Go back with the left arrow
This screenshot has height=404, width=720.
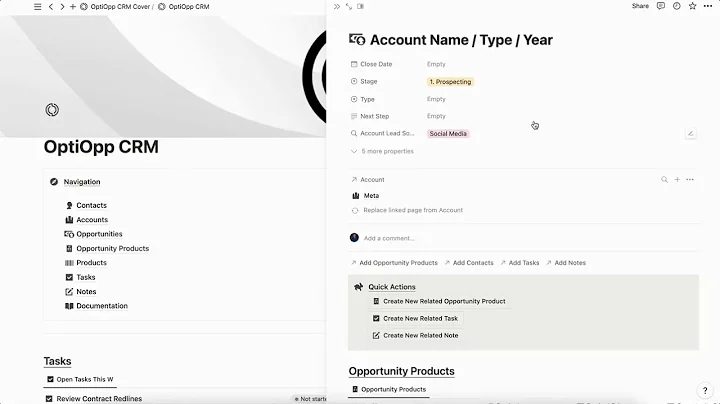point(51,7)
